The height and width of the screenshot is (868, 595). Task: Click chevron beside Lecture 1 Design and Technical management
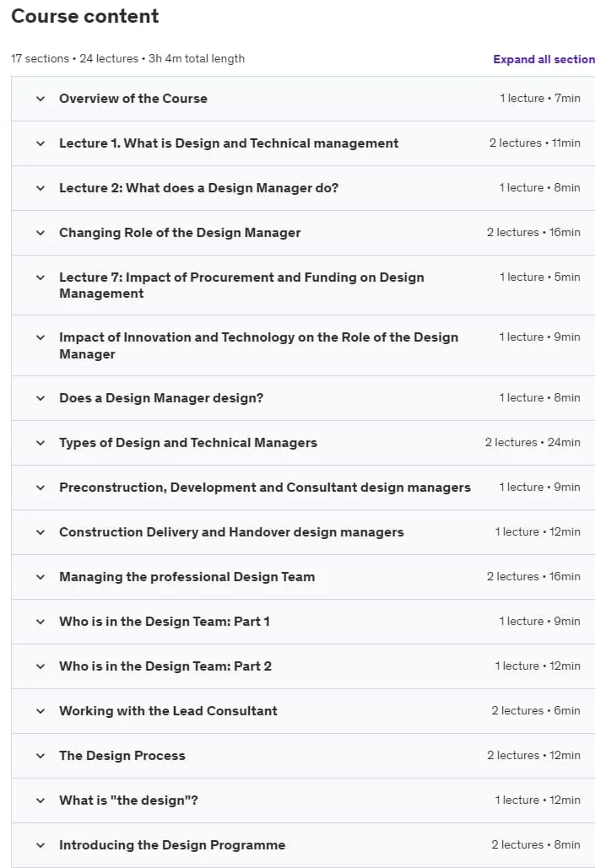(x=41, y=143)
